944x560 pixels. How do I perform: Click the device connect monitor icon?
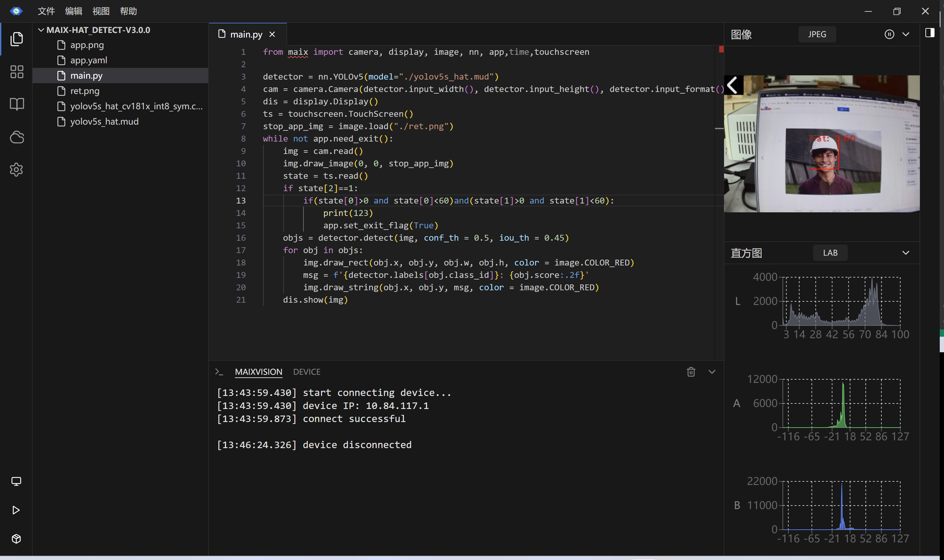click(x=16, y=481)
